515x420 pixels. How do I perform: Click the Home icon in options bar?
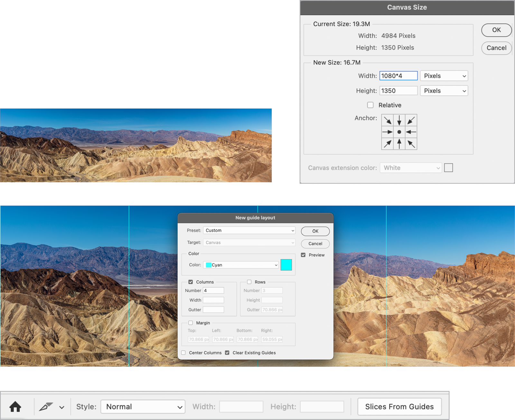click(15, 407)
